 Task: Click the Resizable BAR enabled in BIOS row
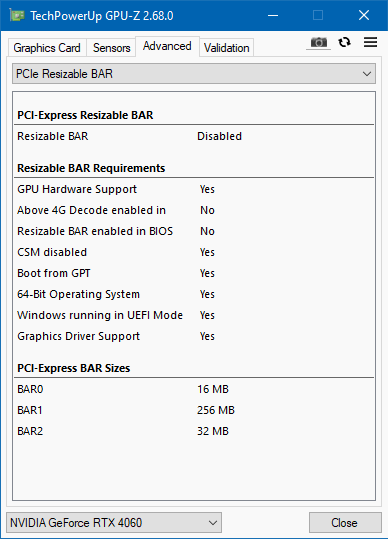[x=194, y=231]
